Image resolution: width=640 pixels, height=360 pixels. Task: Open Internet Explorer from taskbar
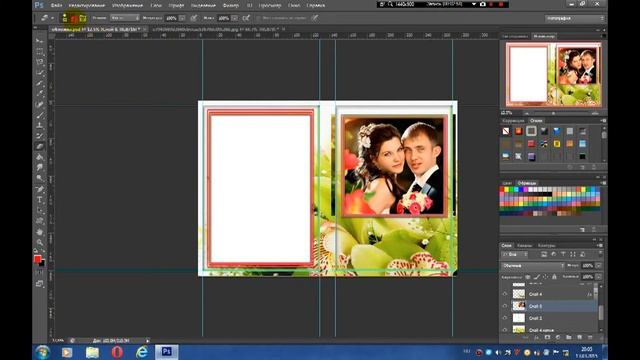click(142, 352)
